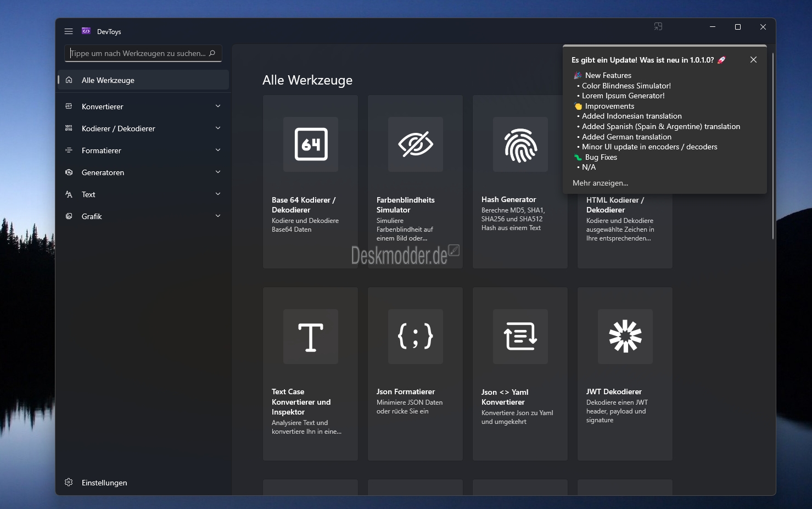Click the Formatierer sidebar icon

[69, 150]
